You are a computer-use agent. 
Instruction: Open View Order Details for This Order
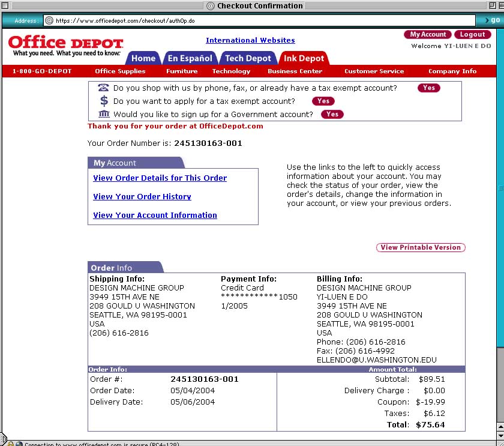(160, 178)
